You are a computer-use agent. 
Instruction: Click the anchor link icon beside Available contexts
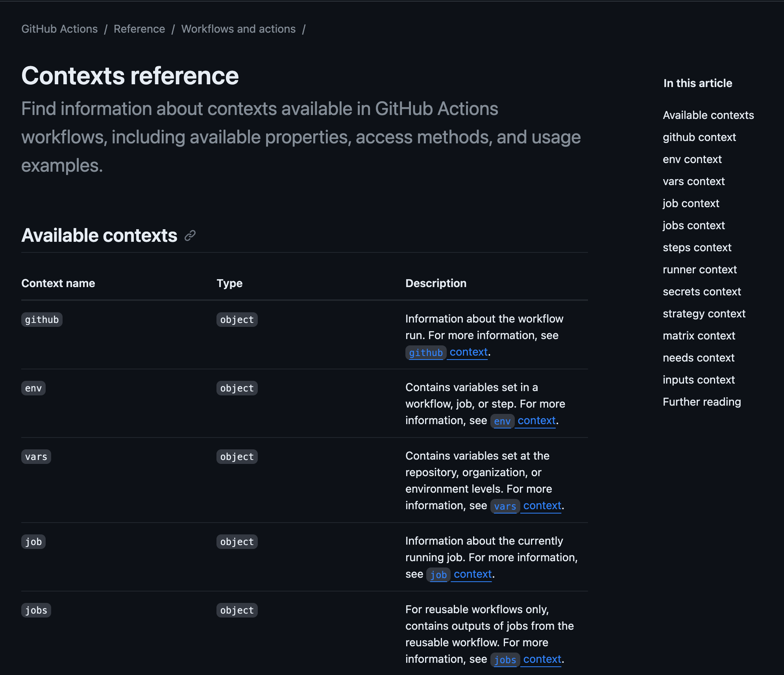click(190, 236)
